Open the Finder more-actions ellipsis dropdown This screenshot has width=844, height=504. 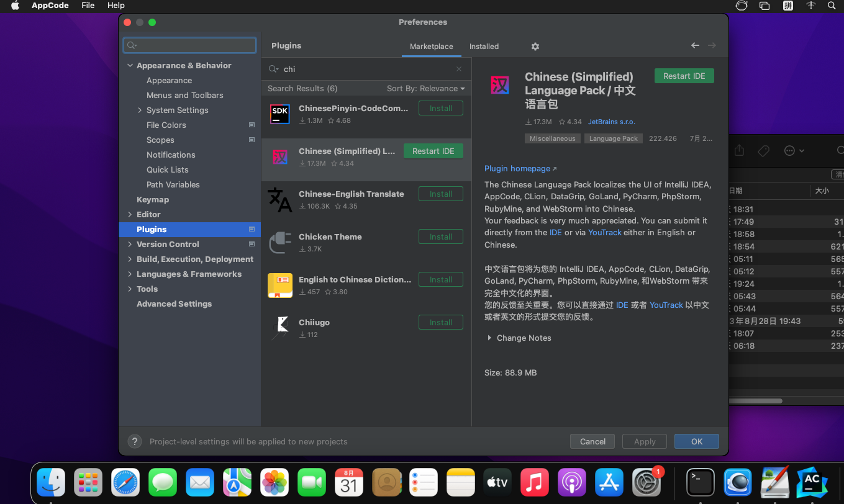pos(794,151)
